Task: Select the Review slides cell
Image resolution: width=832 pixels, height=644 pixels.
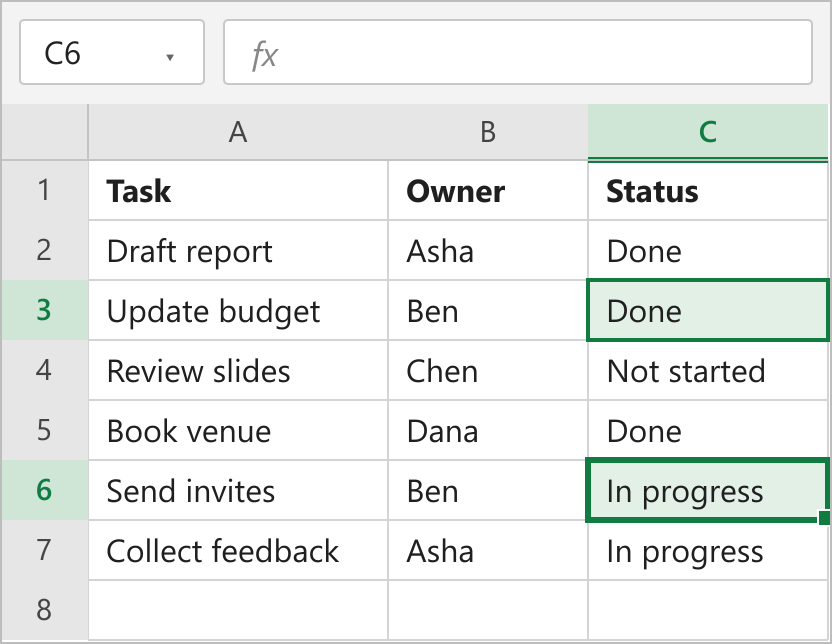Action: [x=238, y=370]
